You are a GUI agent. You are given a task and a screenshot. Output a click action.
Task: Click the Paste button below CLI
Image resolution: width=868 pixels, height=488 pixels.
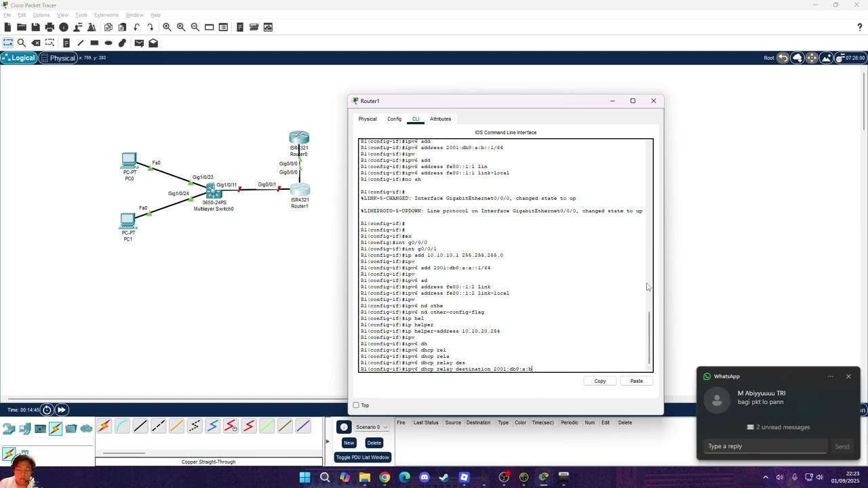[x=637, y=381]
